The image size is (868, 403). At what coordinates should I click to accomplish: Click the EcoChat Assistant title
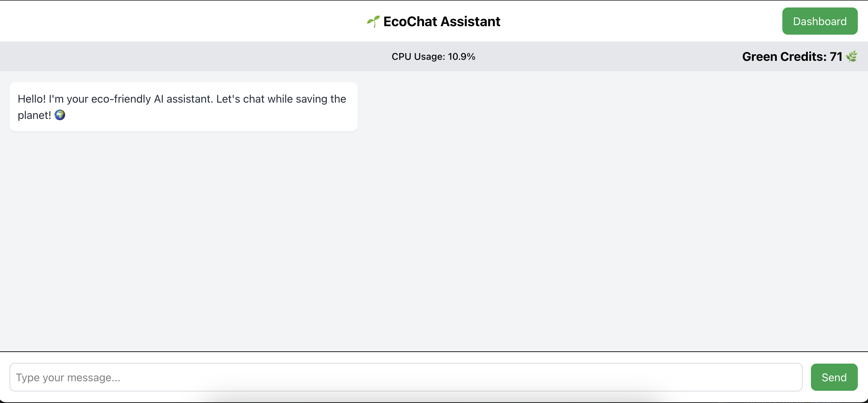point(441,21)
